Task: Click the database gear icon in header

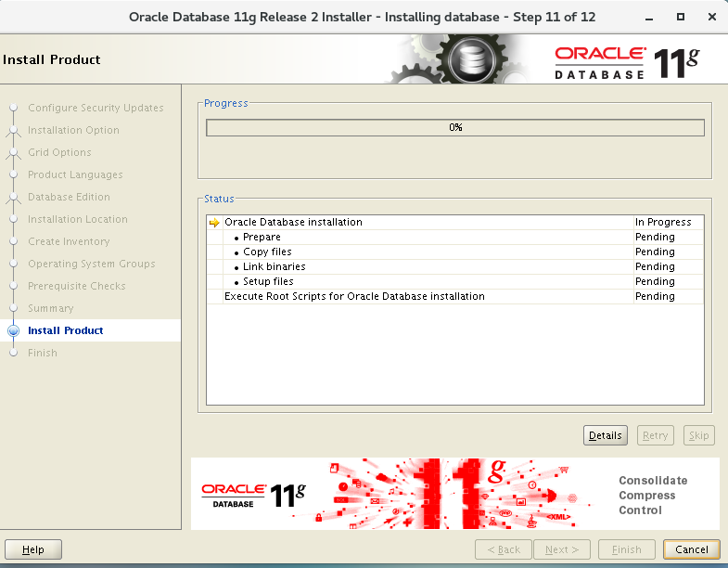Action: 471,59
